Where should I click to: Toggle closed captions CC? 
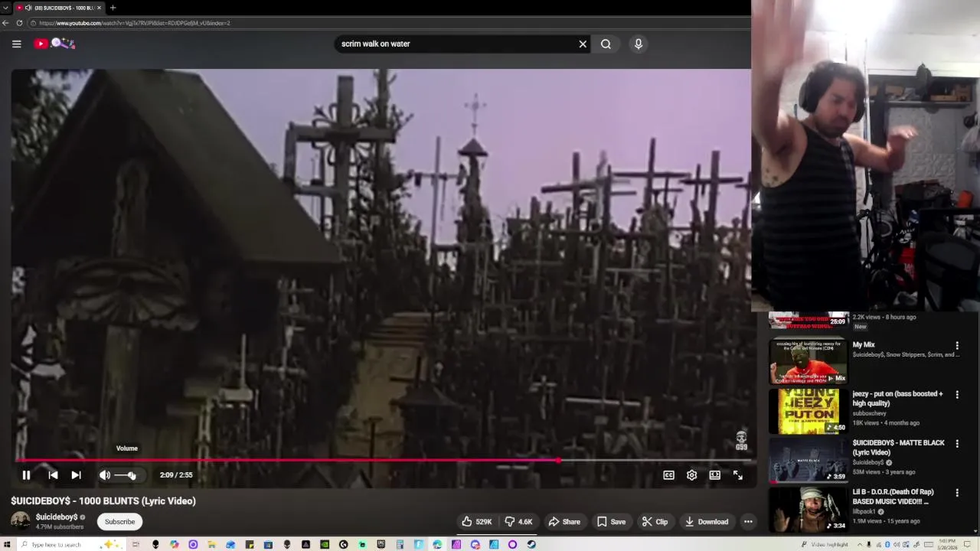(x=668, y=475)
